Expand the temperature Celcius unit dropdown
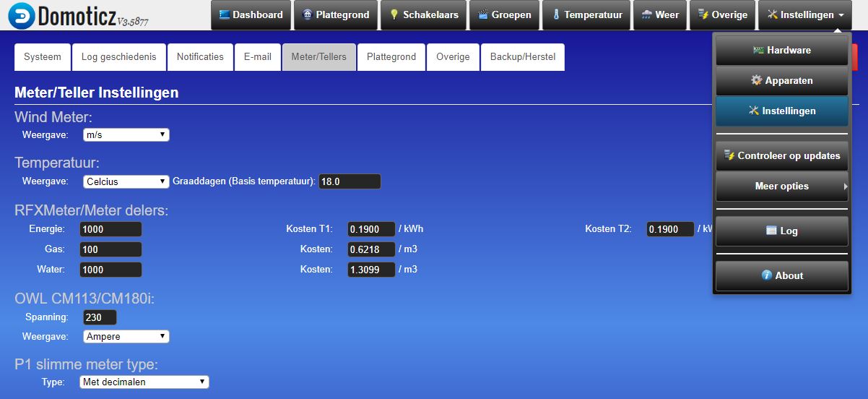 click(x=126, y=182)
